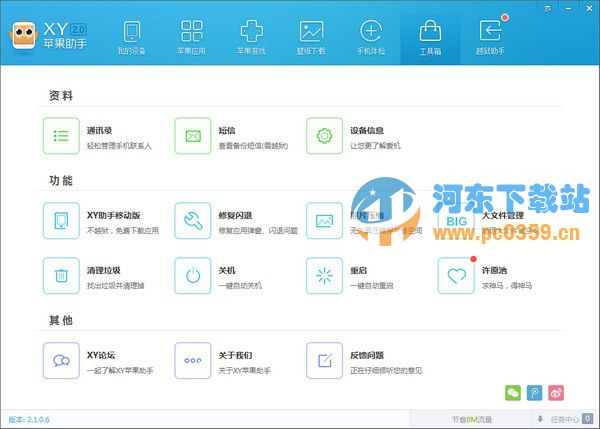The image size is (600, 429).
Task: Click 一起了解XY苹果助手 description
Action: 120,370
